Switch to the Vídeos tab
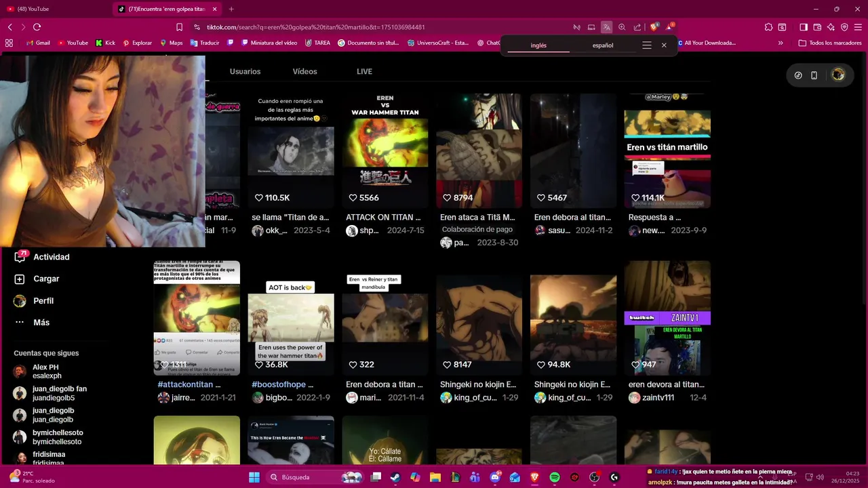The height and width of the screenshot is (488, 868). coord(304,71)
